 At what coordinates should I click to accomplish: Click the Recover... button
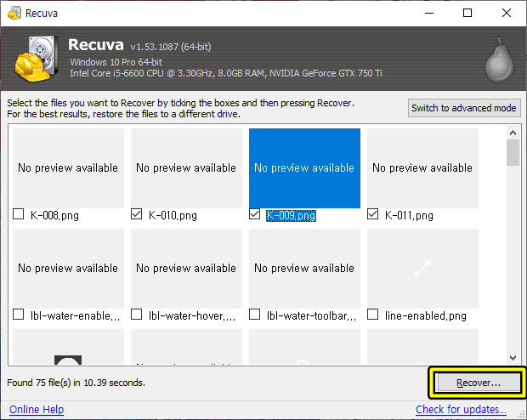[478, 383]
